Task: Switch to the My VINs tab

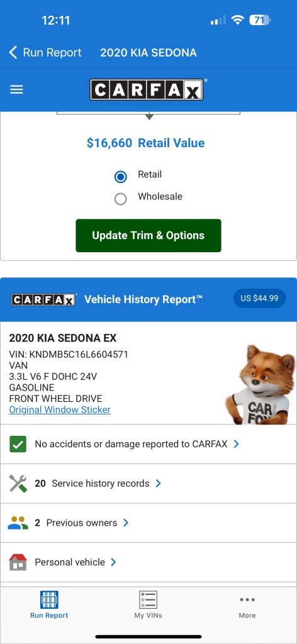Action: tap(148, 604)
